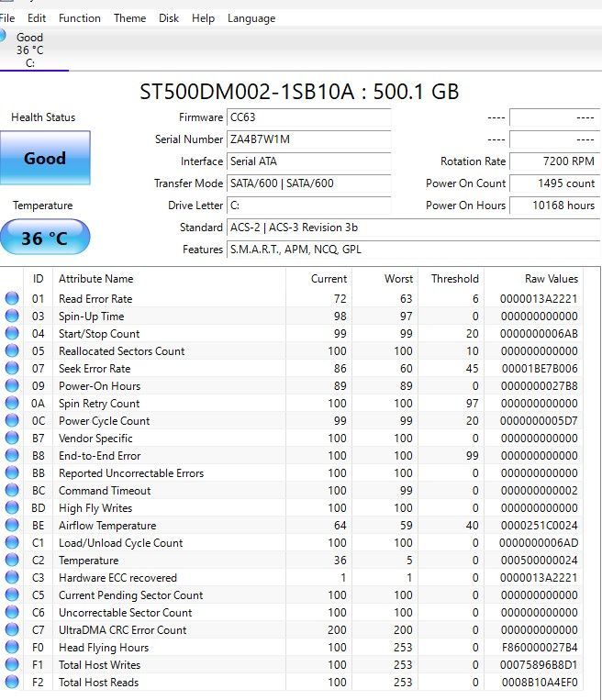The width and height of the screenshot is (602, 700).
Task: Click raw value 0008B10A4EF0 of Total Host Reads
Action: [540, 682]
